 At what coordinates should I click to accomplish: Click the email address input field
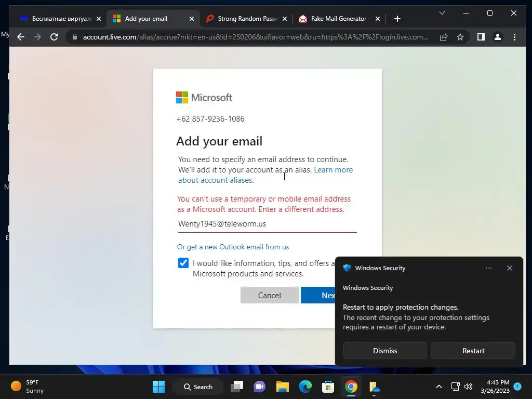point(268,224)
